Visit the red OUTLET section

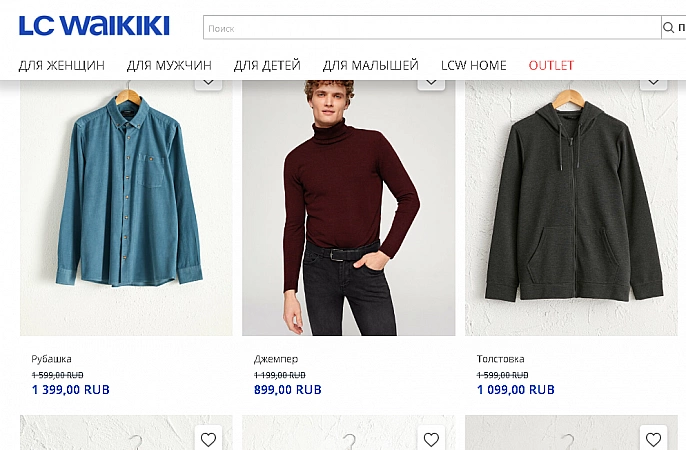pyautogui.click(x=551, y=66)
